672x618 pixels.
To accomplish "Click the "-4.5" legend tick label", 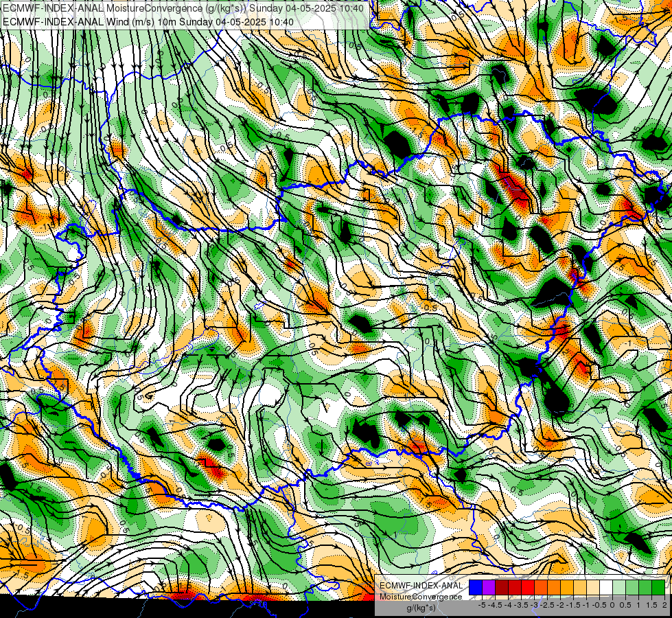I will (x=495, y=605).
